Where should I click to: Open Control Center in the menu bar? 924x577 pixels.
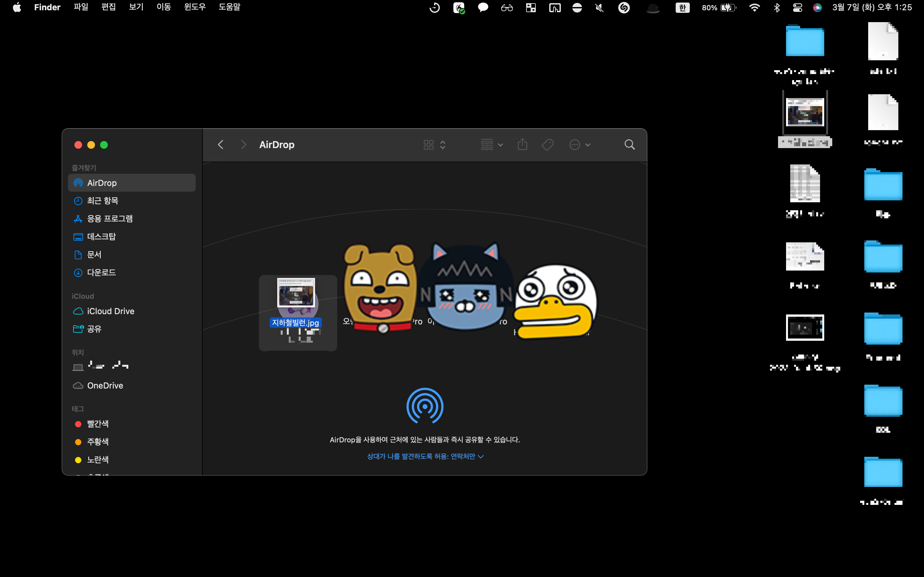click(797, 8)
